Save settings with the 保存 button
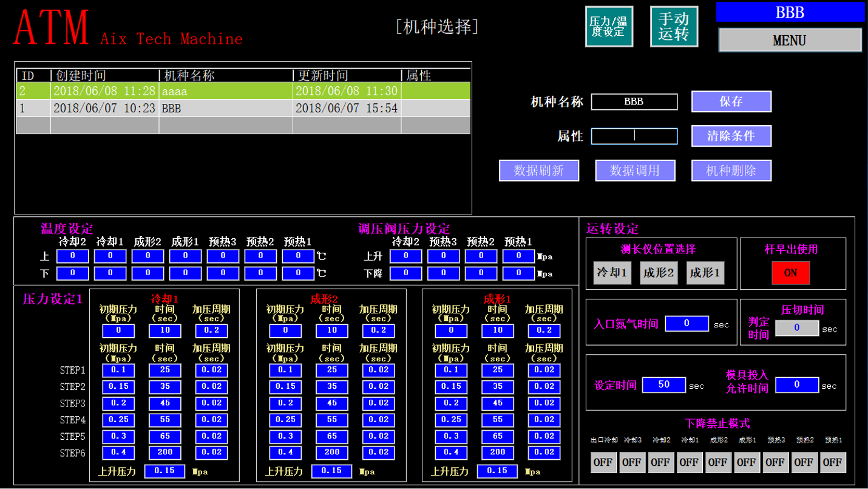Screen dimensions: 868x489 pyautogui.click(x=731, y=101)
